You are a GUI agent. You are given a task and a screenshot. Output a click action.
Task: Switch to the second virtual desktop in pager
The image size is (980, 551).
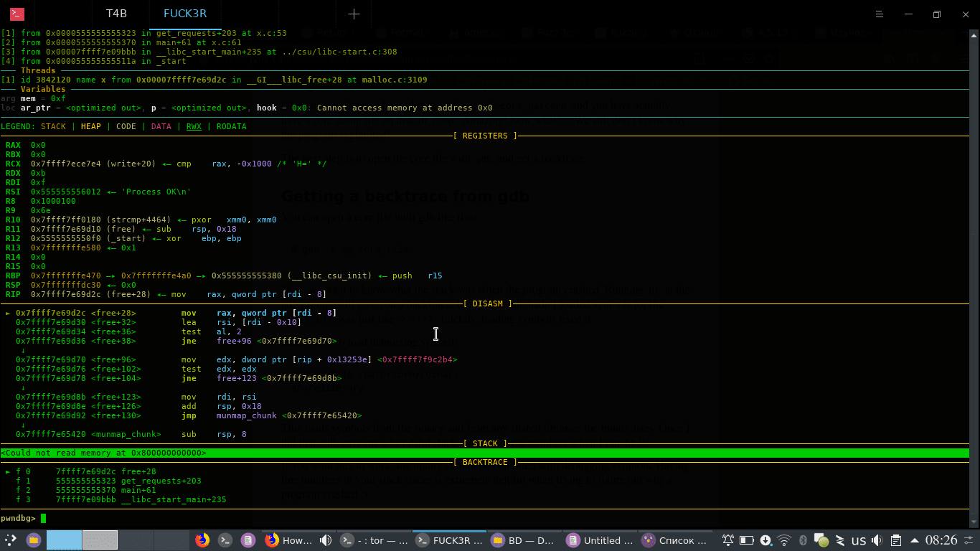pos(100,540)
